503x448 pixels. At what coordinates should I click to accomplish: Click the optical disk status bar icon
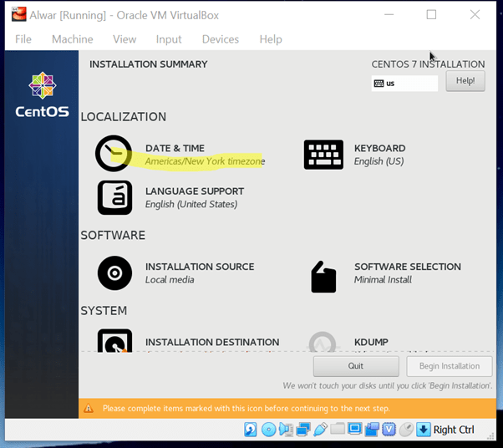tap(268, 430)
